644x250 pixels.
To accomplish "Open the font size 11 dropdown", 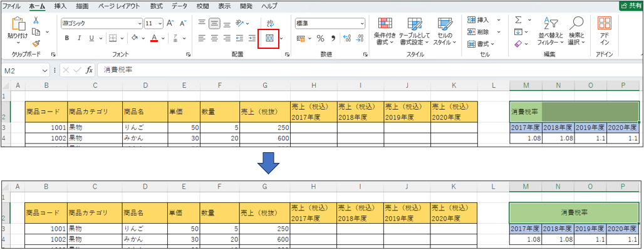I will tap(160, 23).
